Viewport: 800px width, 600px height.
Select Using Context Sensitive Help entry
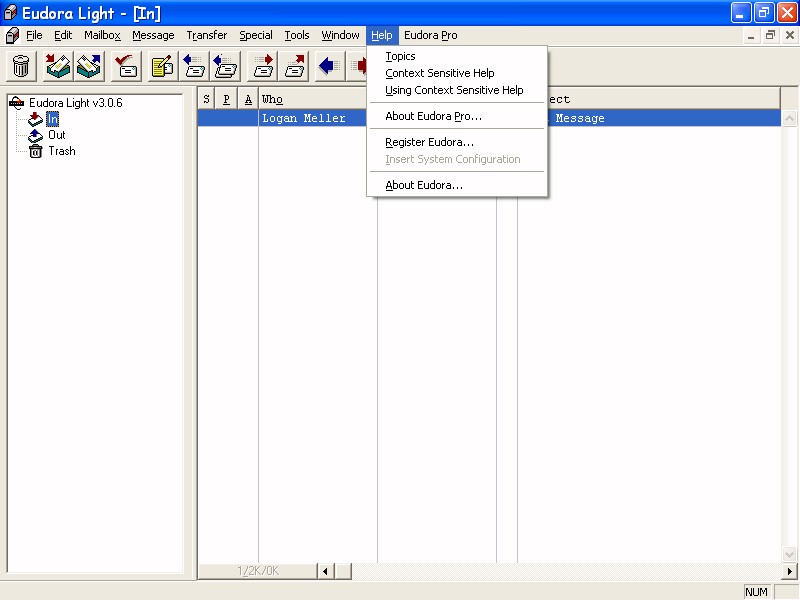click(x=457, y=90)
